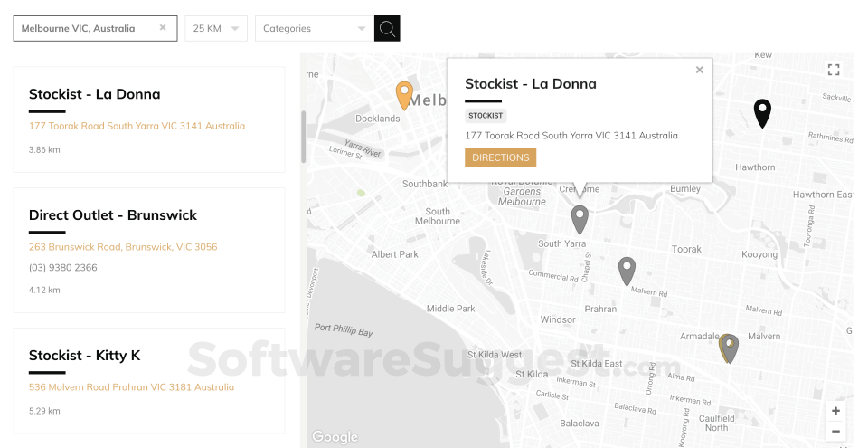Screen dimensions: 868x448
Task: Click the Kooyong map label
Action: [759, 254]
